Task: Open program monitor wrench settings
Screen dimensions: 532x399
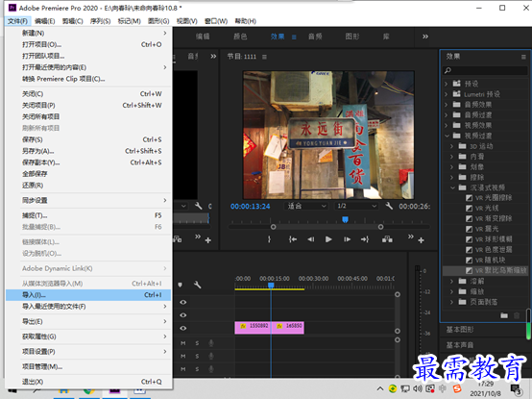Action: pyautogui.click(x=389, y=206)
